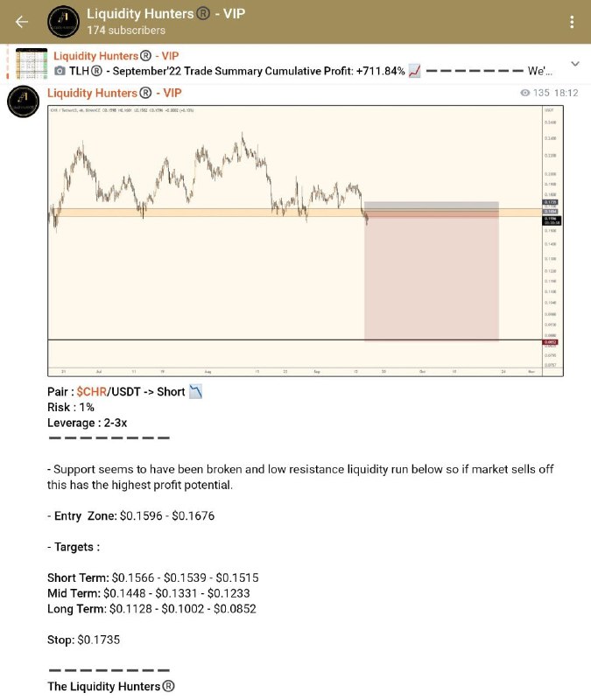Tap the sender avatar beside the message

[x=24, y=101]
